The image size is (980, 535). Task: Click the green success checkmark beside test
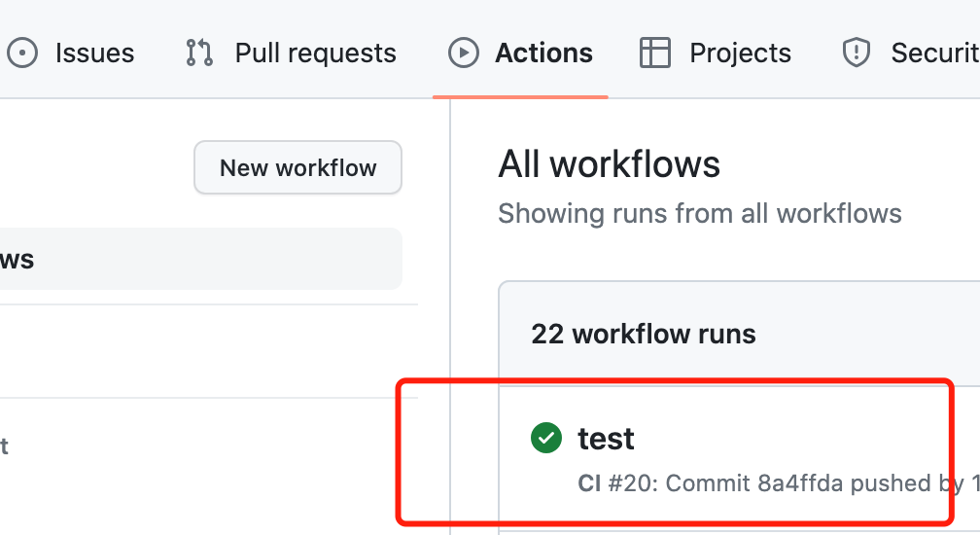546,439
